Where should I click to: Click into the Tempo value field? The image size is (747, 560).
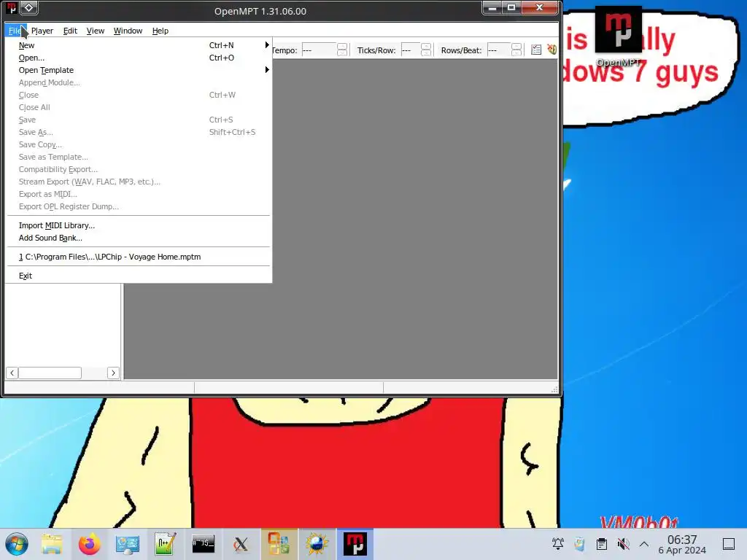pos(320,50)
